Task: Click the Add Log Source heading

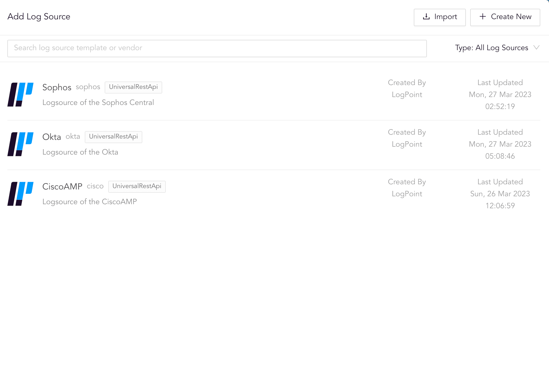Action: click(39, 17)
